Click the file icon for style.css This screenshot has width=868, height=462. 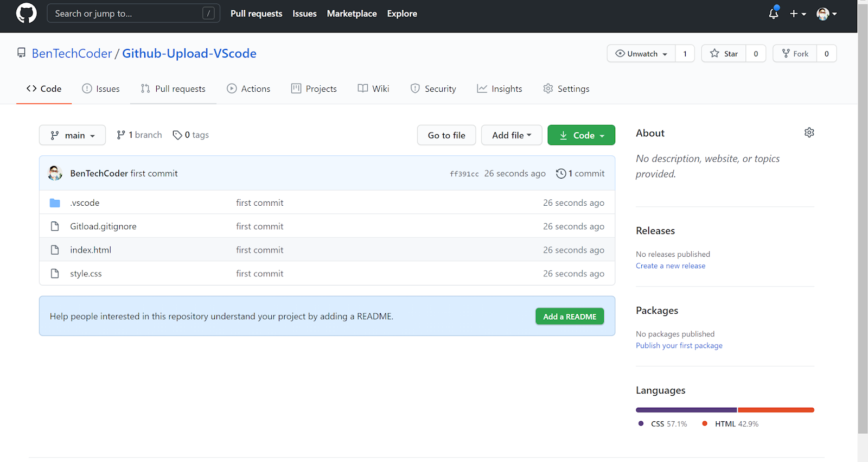coord(55,274)
